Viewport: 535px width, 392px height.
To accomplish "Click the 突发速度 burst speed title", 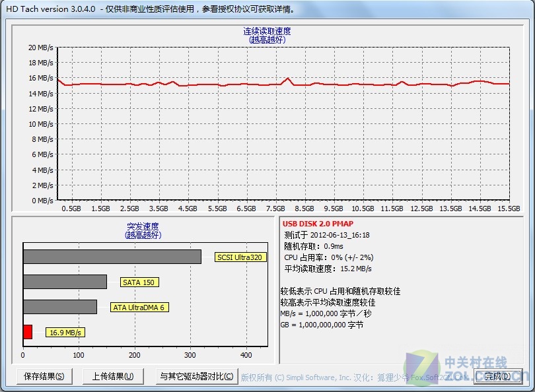I will pos(143,226).
